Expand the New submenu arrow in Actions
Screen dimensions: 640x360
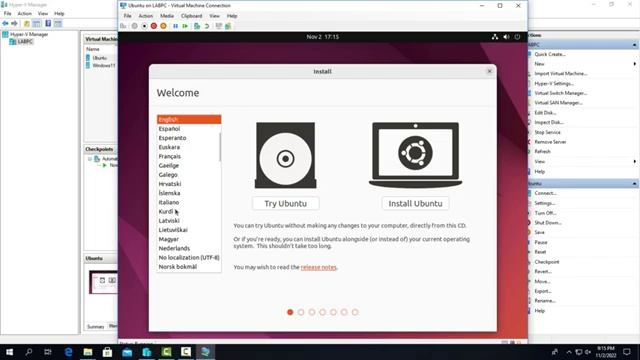635,64
